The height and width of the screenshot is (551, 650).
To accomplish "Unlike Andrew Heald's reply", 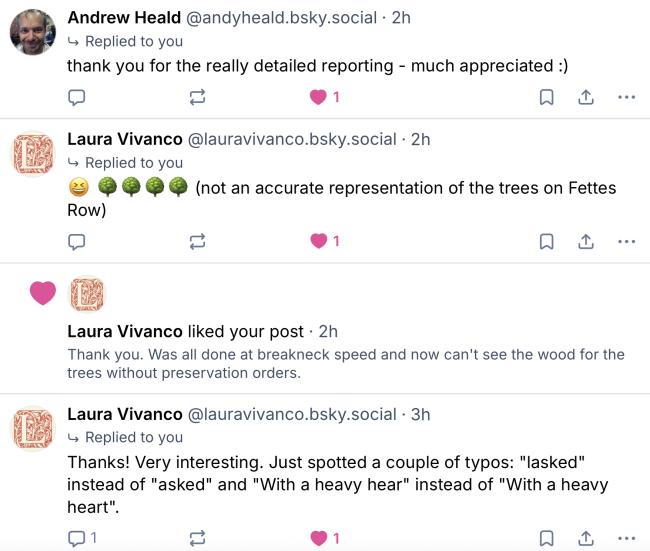I will [x=319, y=97].
